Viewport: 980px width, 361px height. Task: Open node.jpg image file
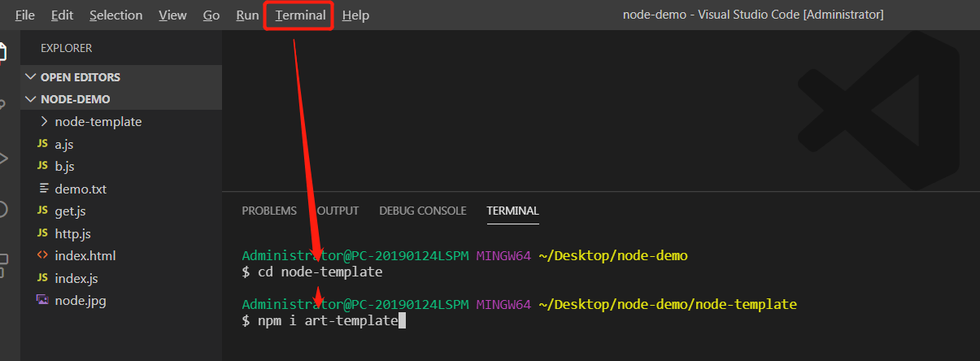pos(121,300)
